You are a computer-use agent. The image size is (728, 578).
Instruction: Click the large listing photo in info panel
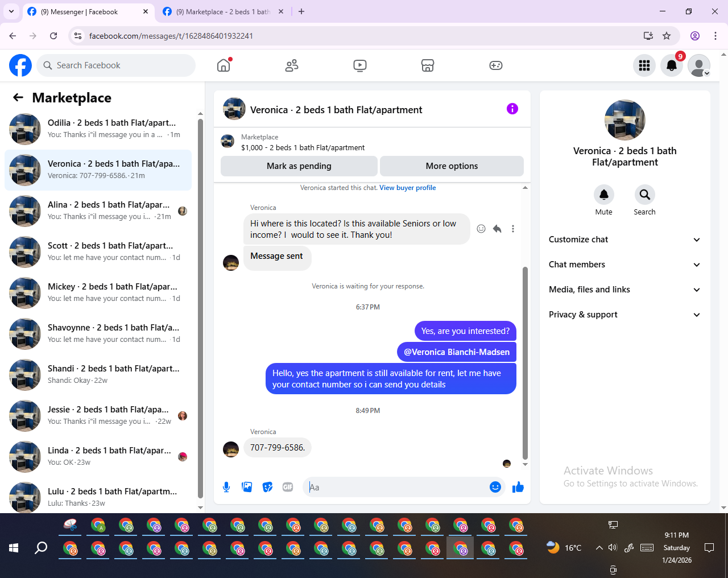click(625, 120)
